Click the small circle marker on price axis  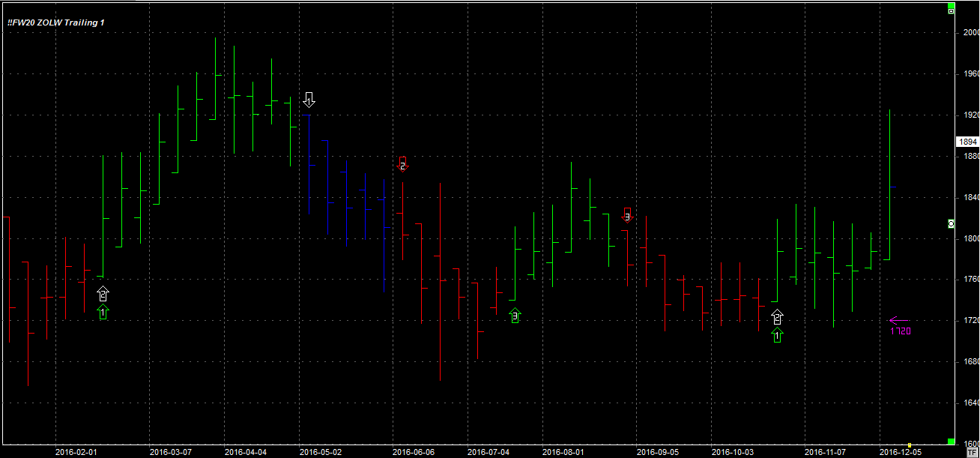951,223
